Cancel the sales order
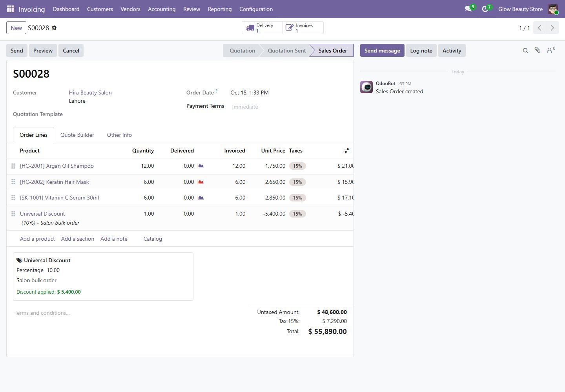 71,51
